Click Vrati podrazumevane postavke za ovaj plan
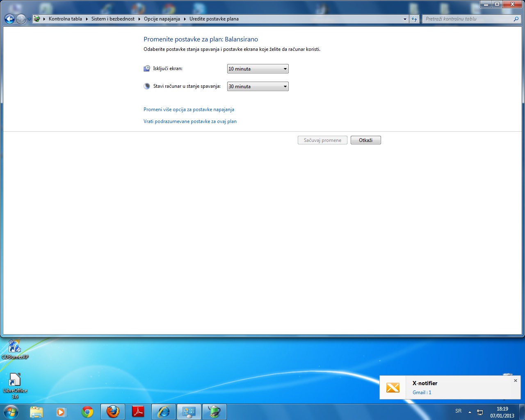 (190, 121)
